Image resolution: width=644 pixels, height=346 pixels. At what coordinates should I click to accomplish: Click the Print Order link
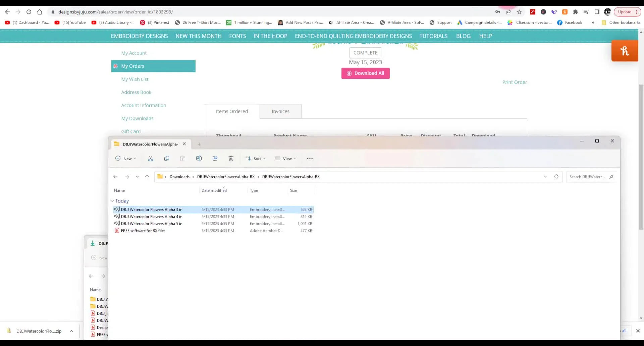515,82
